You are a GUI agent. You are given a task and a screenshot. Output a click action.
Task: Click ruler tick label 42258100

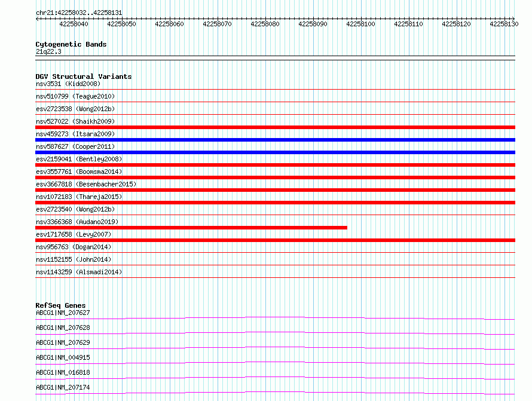[x=360, y=24]
